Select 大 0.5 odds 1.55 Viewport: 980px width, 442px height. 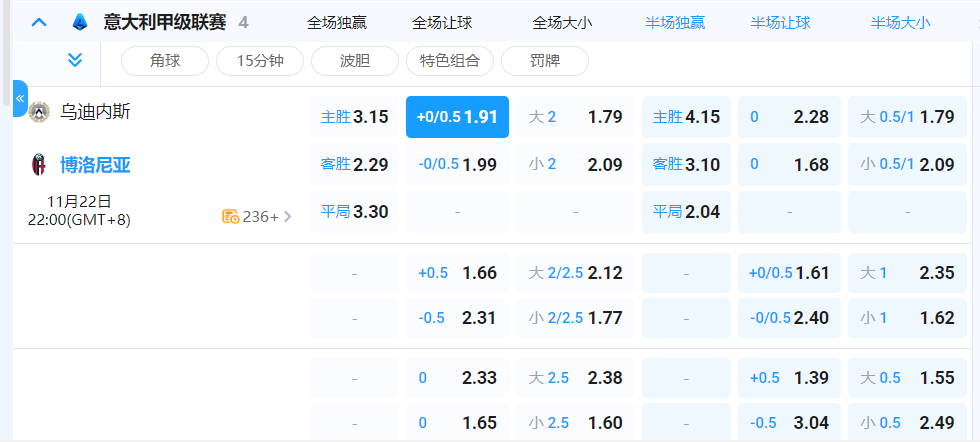(908, 378)
